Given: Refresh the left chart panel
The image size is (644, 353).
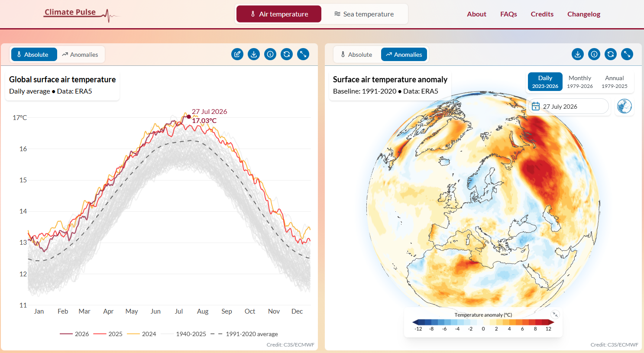Looking at the screenshot, I should coord(287,54).
